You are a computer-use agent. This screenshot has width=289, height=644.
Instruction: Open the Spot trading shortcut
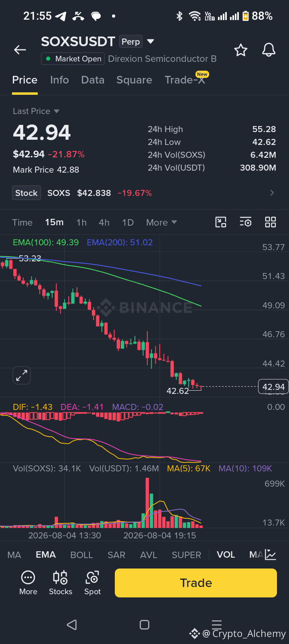[92, 583]
